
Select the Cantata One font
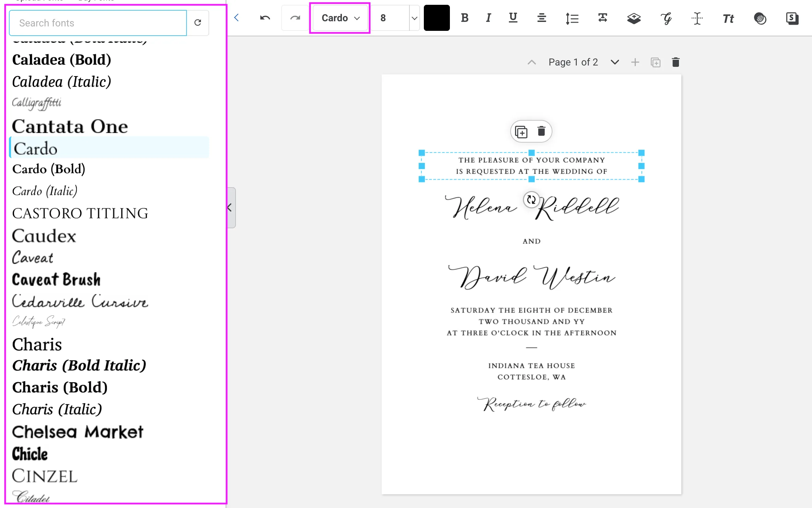coord(69,126)
